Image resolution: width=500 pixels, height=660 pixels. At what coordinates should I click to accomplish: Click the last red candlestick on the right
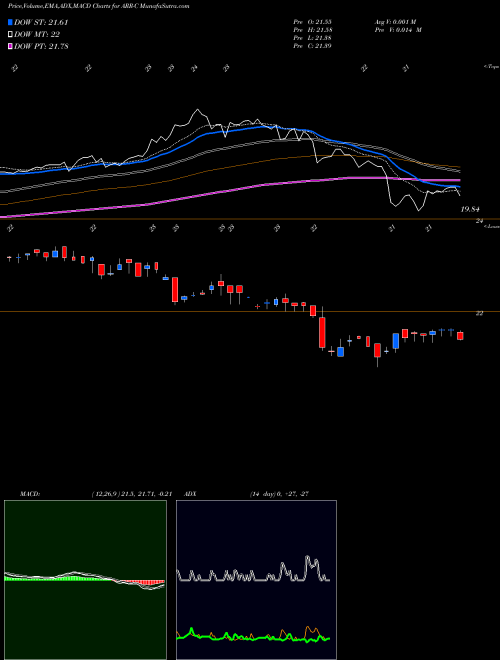(x=460, y=335)
